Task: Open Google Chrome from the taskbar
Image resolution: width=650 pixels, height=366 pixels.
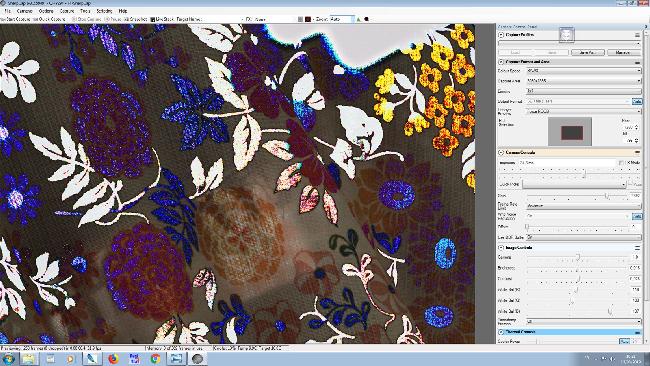Action: (155, 359)
